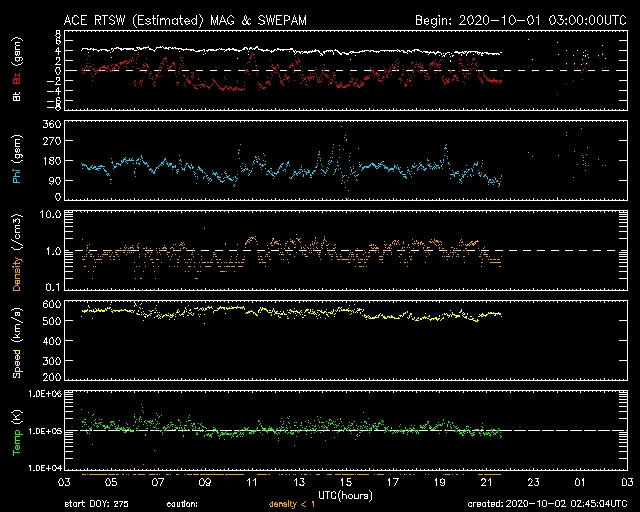The width and height of the screenshot is (640, 512).
Task: Click the Begin date timestamp text
Action: (x=519, y=20)
